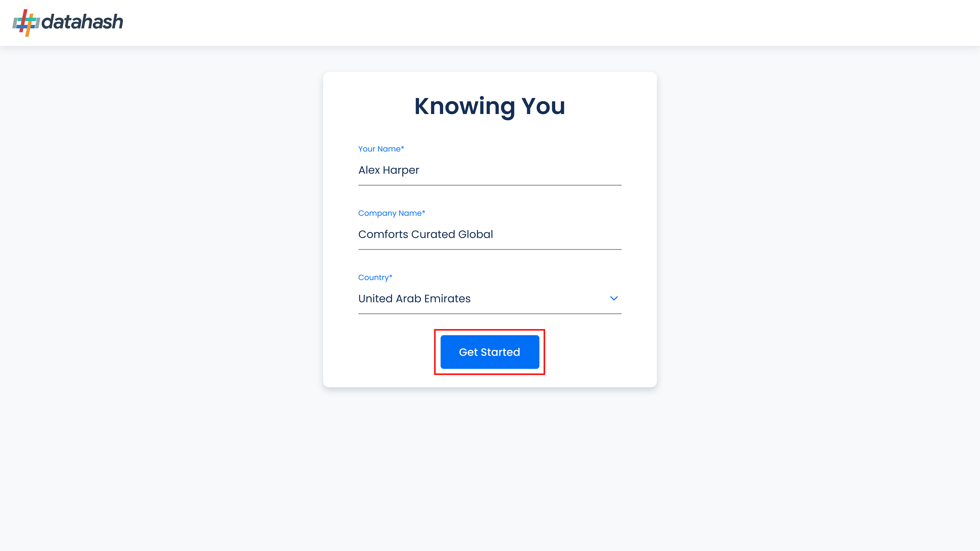
Task: Click the "Alex Harper" name text
Action: (x=388, y=170)
